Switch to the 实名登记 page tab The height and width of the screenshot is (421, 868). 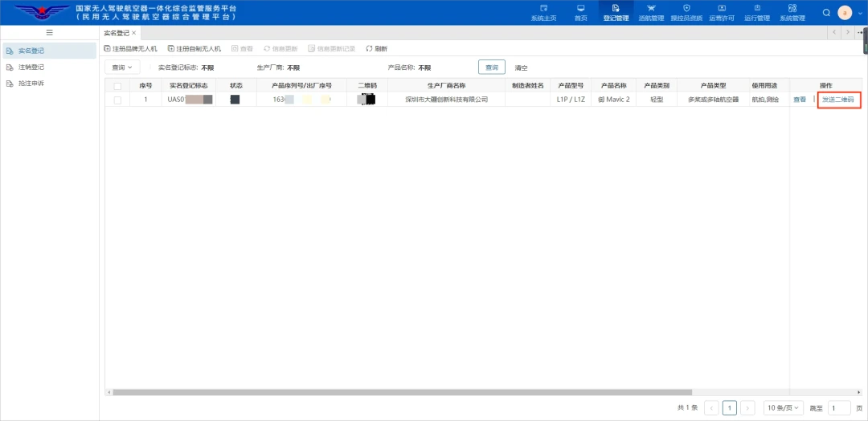click(117, 33)
